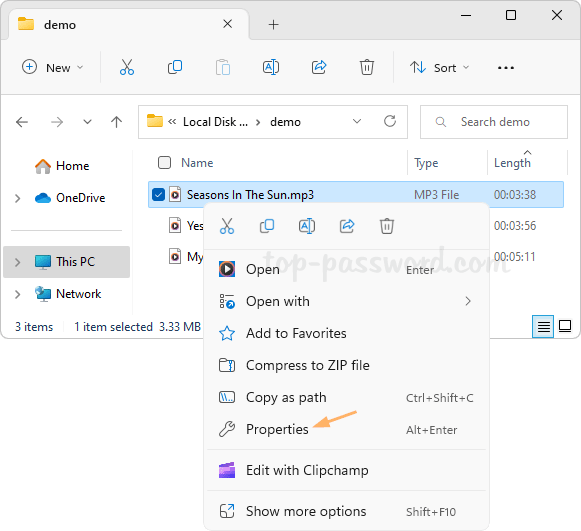Click the Share icon in the main toolbar

(x=319, y=67)
